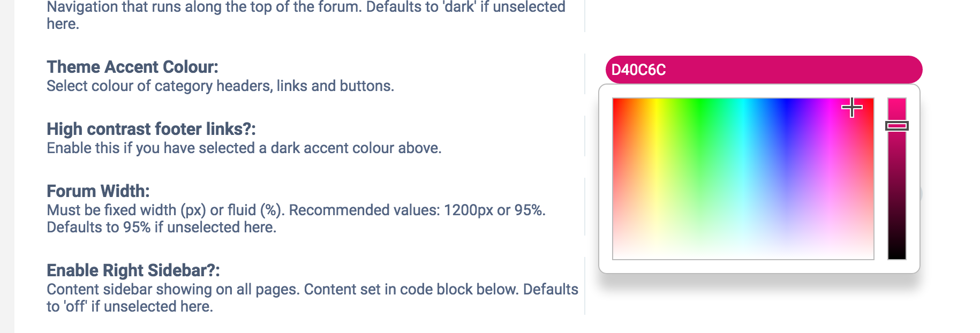Click the Forum Width recommended values description
Image resolution: width=980 pixels, height=333 pixels.
click(296, 218)
